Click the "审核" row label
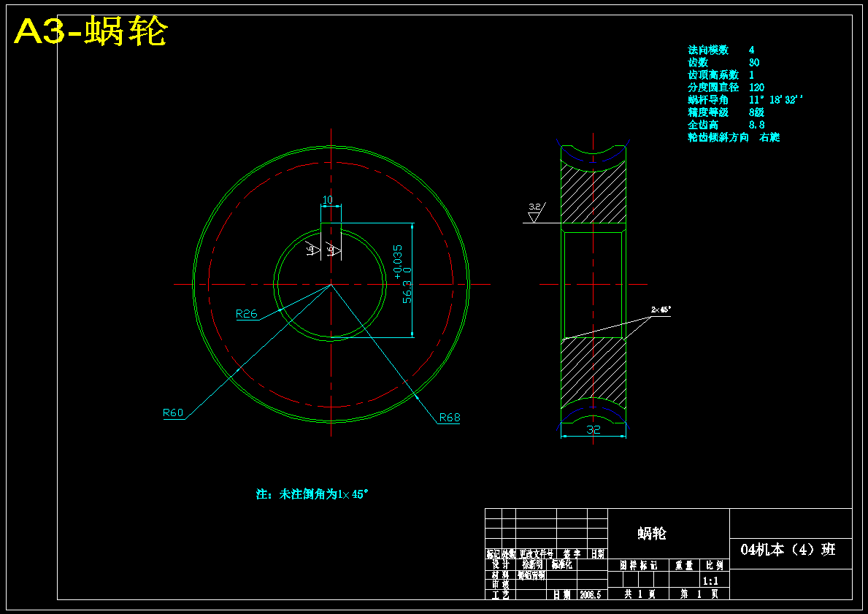Image resolution: width=868 pixels, height=614 pixels. 500,584
